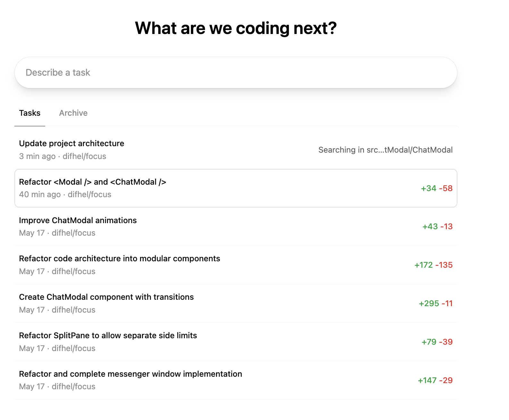Click the 3 min ago · difhel/focus subtitle
This screenshot has height=420, width=509.
(63, 156)
